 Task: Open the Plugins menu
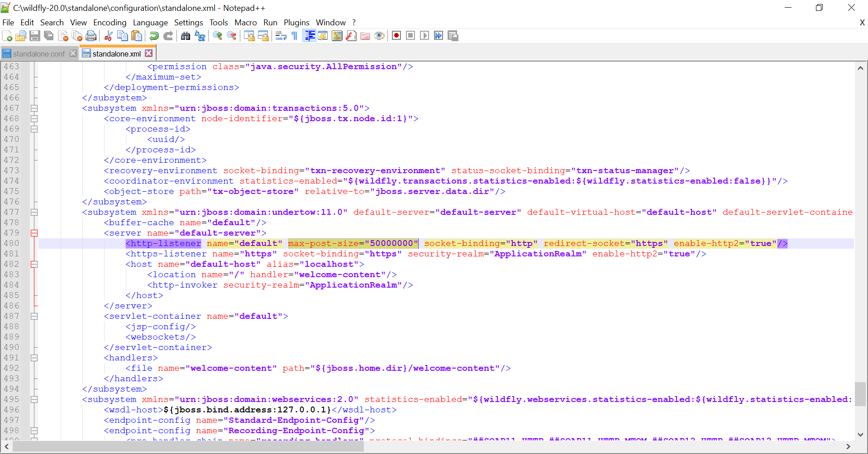click(296, 23)
